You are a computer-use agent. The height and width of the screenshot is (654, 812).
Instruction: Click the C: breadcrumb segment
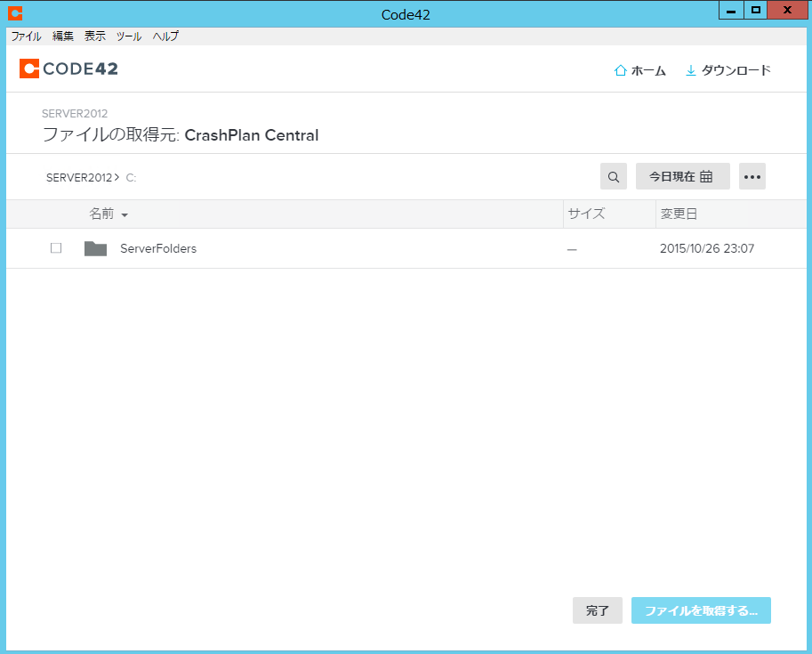pos(131,178)
